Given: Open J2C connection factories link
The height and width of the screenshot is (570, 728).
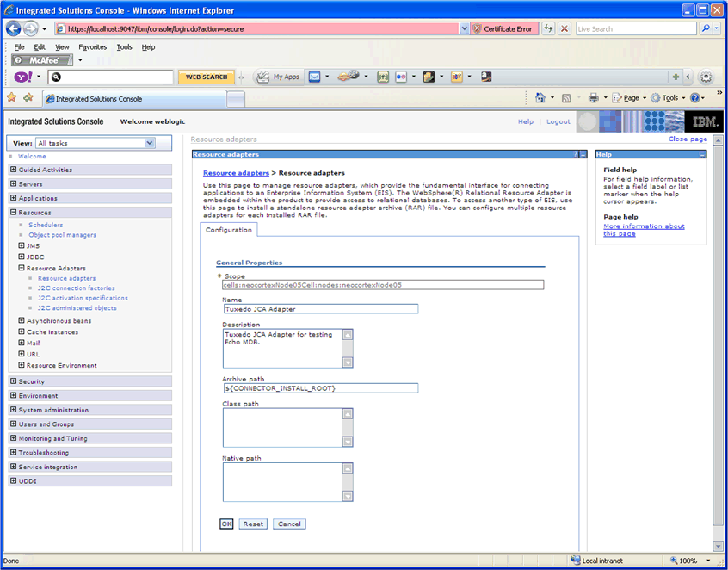Looking at the screenshot, I should pos(76,288).
